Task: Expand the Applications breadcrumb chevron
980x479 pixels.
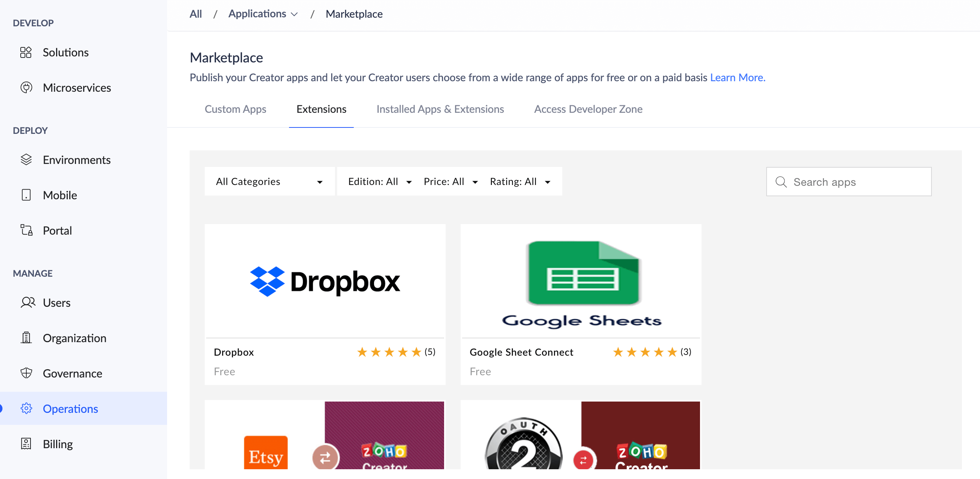Action: pyautogui.click(x=294, y=14)
